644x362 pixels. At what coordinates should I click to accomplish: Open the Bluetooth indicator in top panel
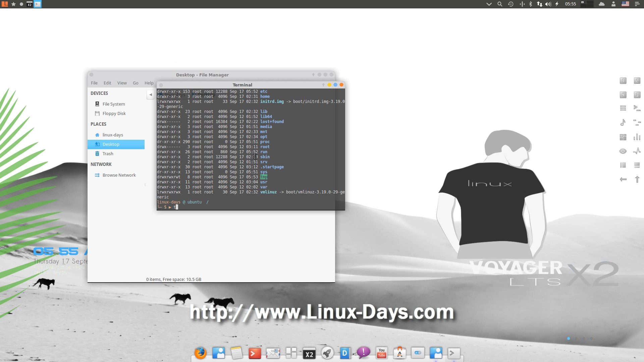pos(531,4)
